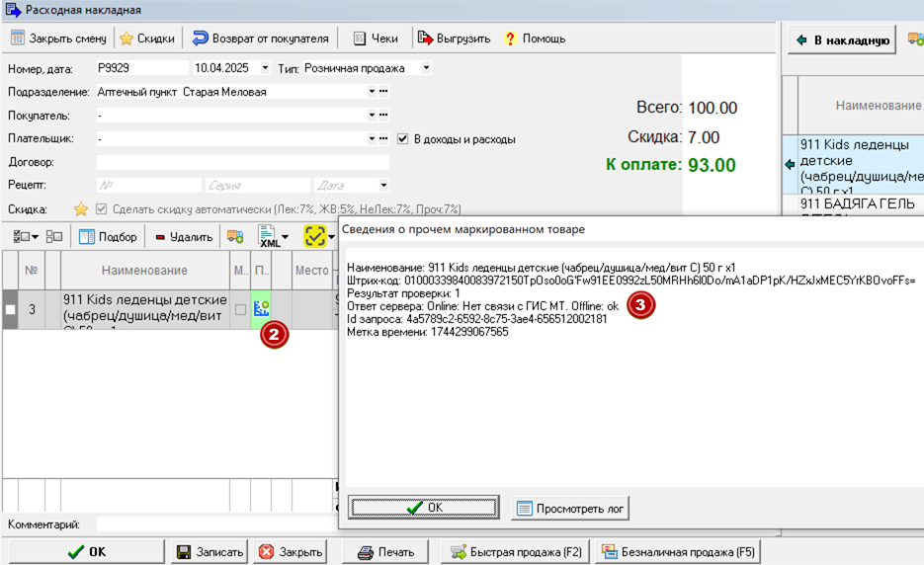Click the recipe Серия input field
Viewport: 924px width, 565px height.
(258, 186)
